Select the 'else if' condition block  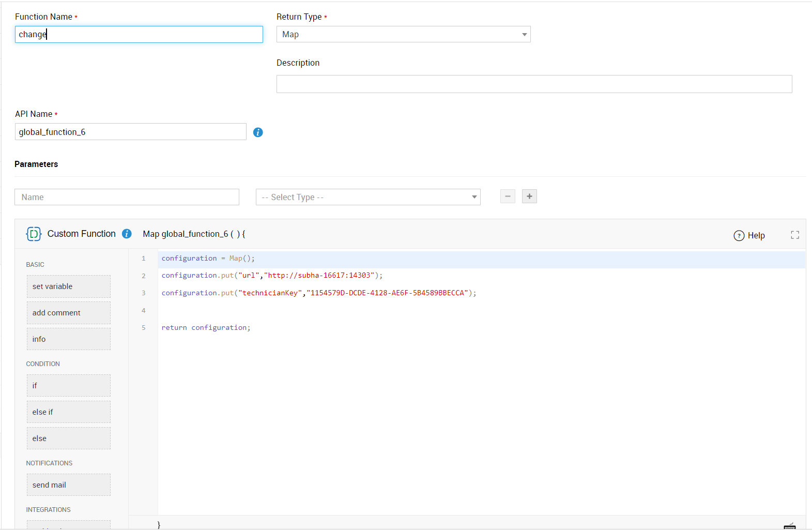click(x=69, y=412)
